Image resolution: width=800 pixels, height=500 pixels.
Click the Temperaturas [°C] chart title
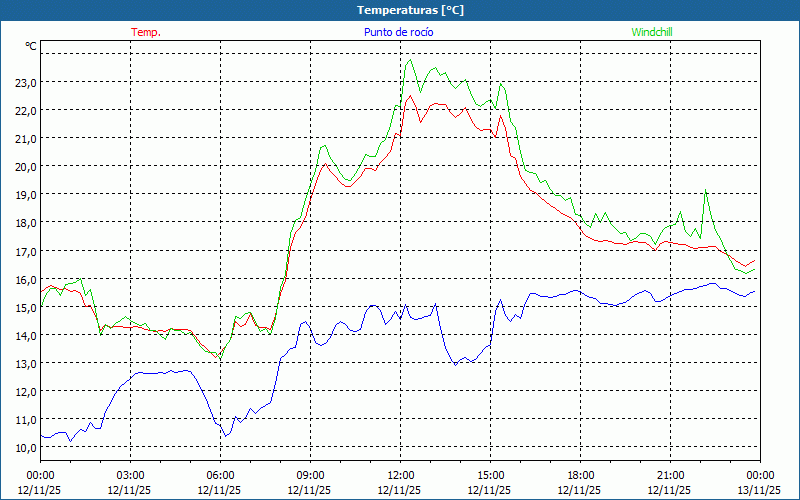410,10
